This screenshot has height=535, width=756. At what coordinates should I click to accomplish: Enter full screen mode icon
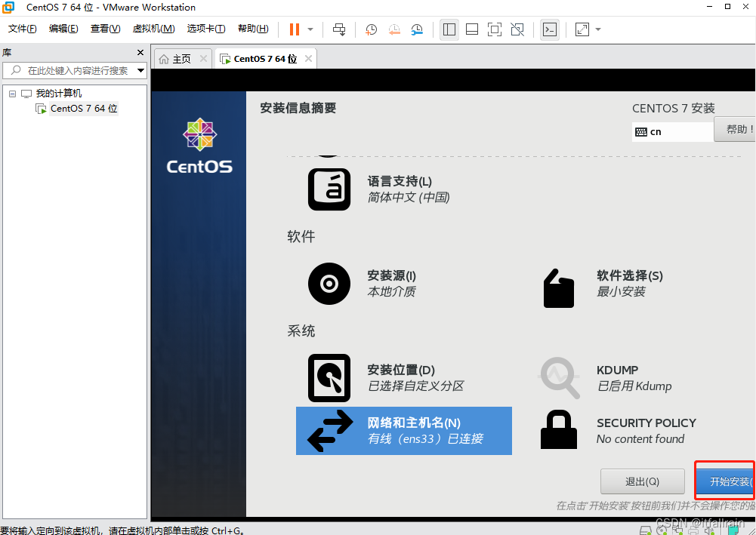coord(495,29)
